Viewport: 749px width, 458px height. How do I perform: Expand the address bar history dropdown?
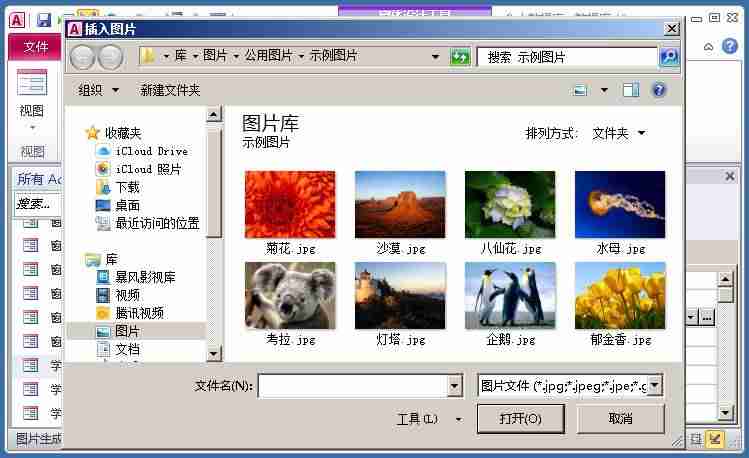tap(435, 57)
